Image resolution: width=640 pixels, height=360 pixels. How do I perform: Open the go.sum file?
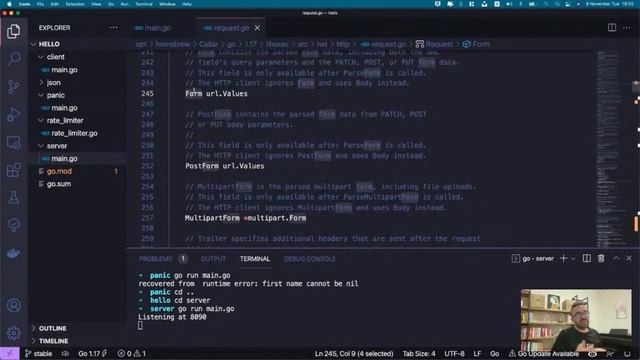tap(59, 184)
